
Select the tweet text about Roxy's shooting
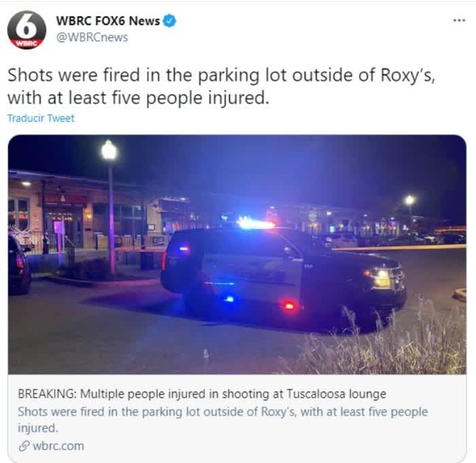point(221,86)
